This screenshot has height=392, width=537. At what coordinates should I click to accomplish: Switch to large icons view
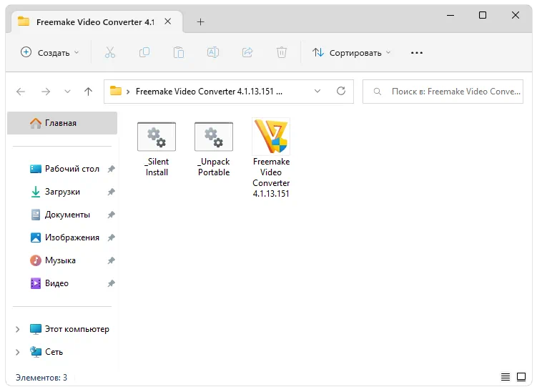click(521, 377)
